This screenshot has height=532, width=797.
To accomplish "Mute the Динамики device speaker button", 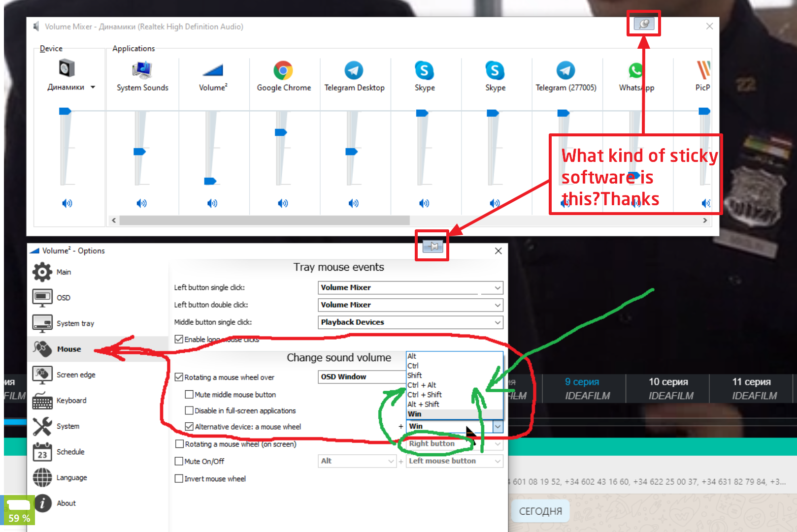I will (x=67, y=203).
